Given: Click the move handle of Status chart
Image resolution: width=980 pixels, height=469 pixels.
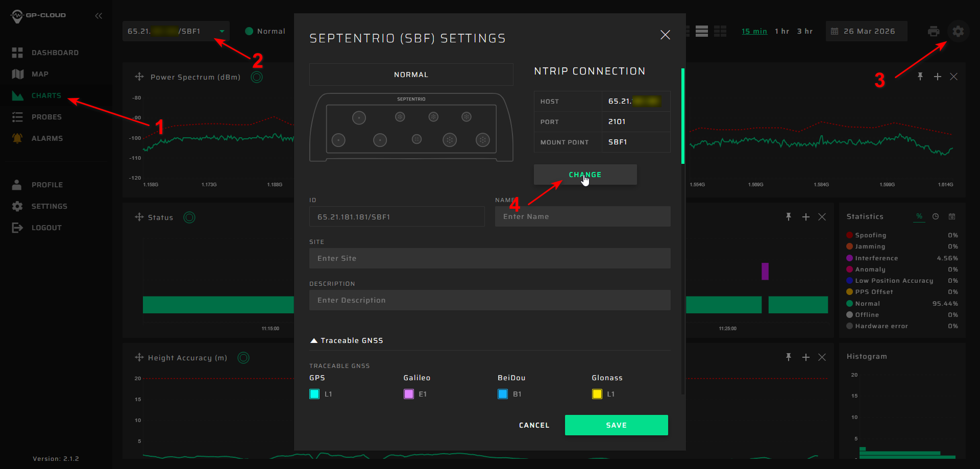Looking at the screenshot, I should (139, 217).
